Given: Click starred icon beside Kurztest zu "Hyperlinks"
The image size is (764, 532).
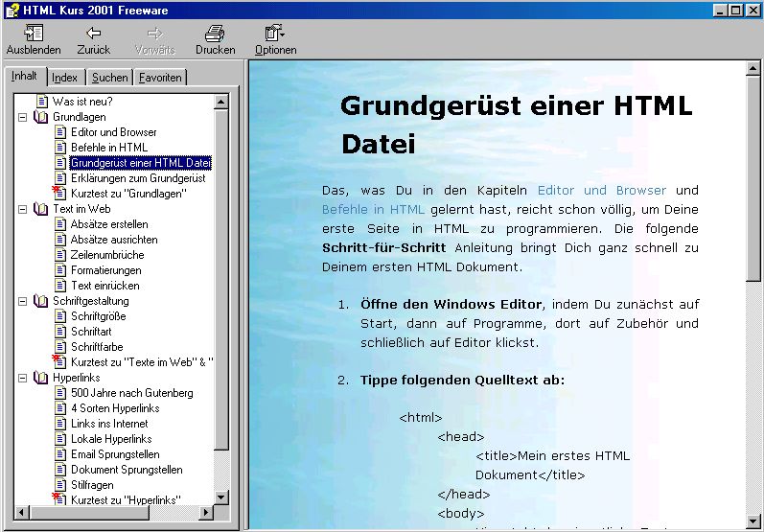Looking at the screenshot, I should point(59,498).
